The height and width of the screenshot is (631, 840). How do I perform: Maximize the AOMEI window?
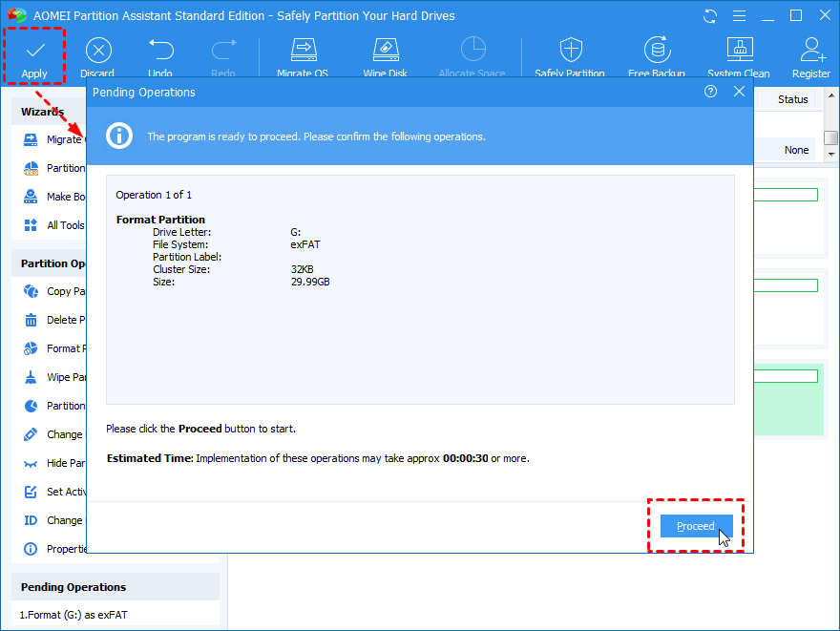[x=796, y=16]
